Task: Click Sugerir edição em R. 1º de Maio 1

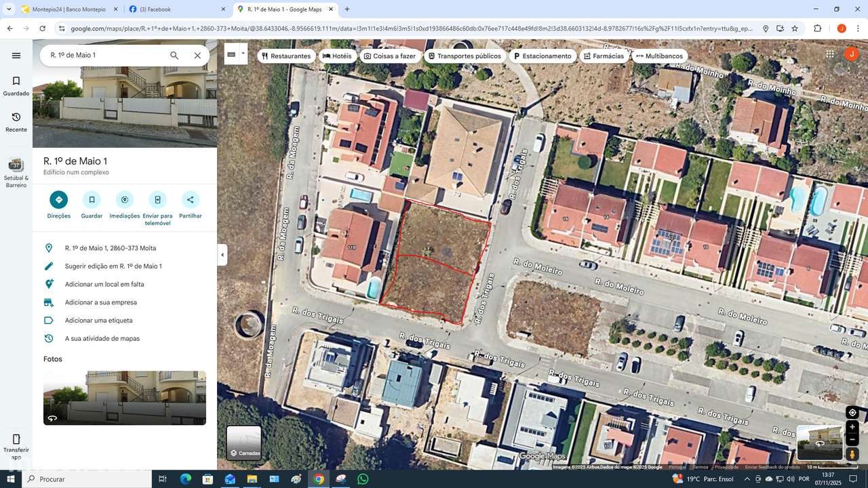Action: pos(125,266)
